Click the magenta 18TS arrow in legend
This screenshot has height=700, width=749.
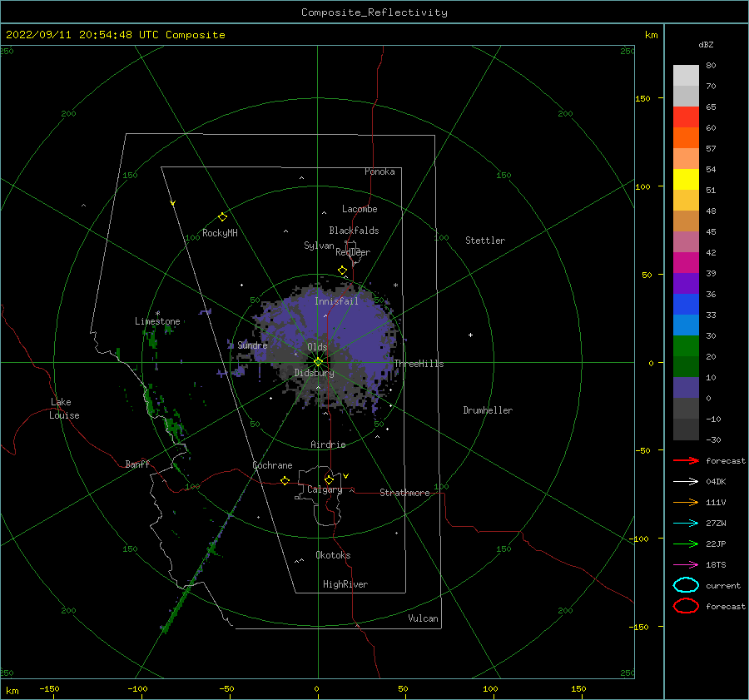[687, 565]
